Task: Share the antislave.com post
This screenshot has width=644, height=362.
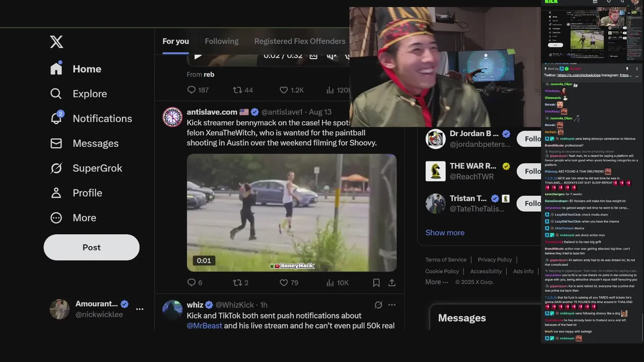Action: pos(392,283)
